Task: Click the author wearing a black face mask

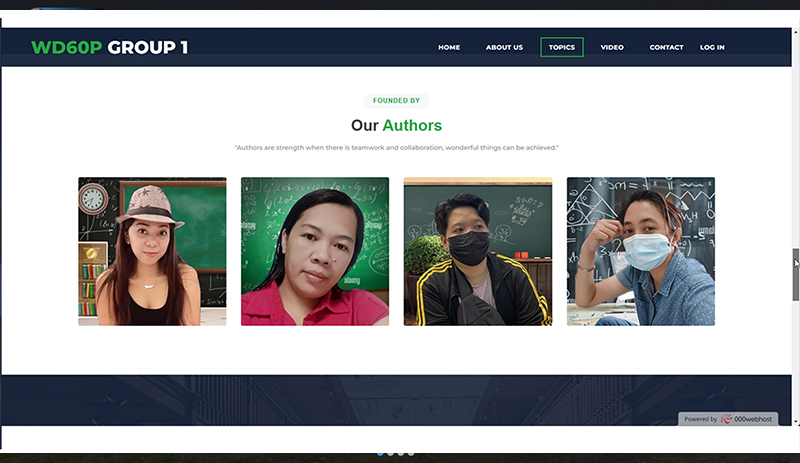Action: (477, 251)
